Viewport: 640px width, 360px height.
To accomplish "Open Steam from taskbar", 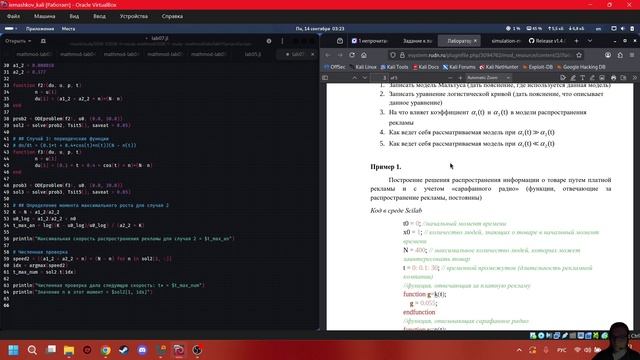I will coord(124,350).
